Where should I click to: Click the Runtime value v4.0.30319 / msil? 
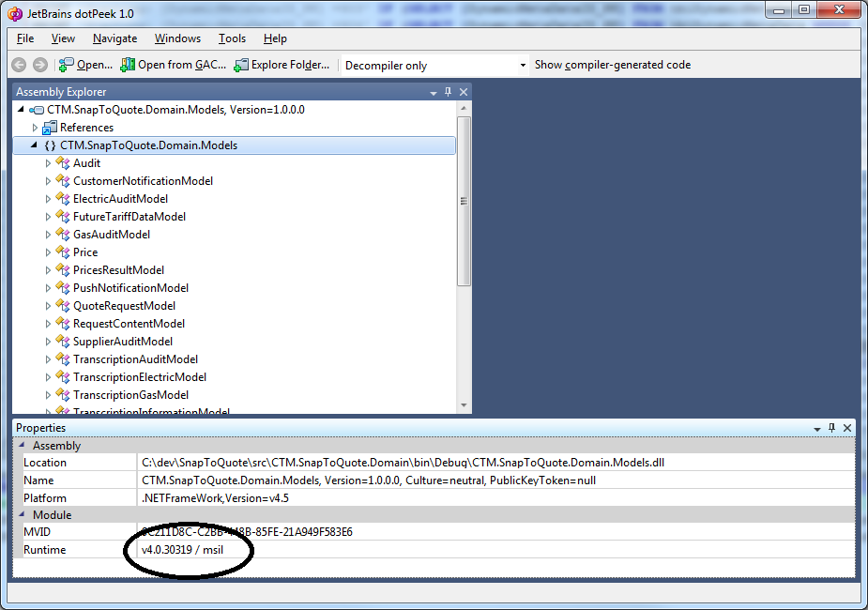pos(183,550)
